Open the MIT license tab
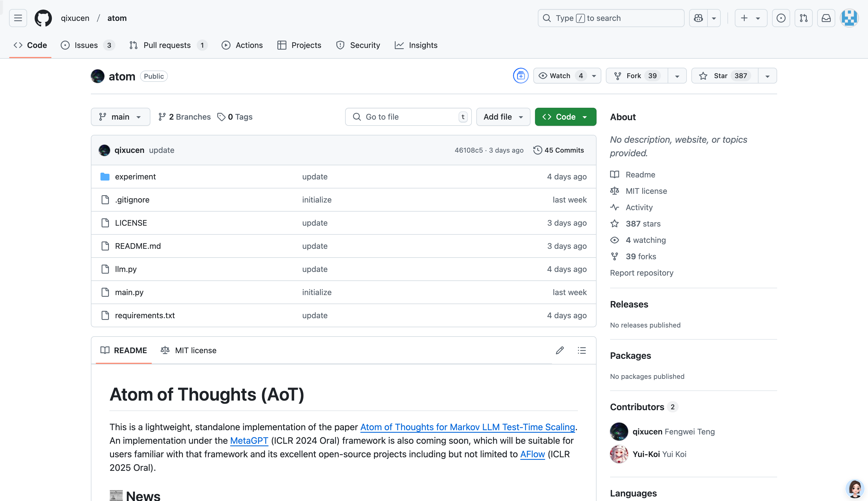 [x=188, y=350]
